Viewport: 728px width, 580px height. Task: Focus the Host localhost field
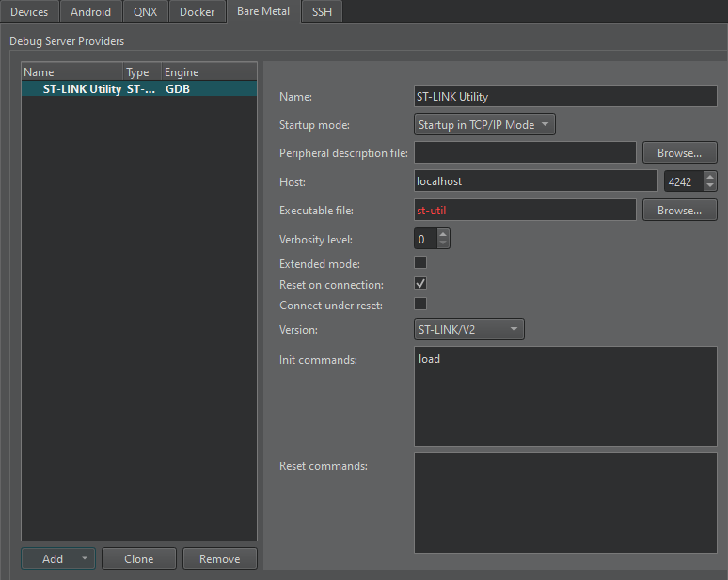pyautogui.click(x=535, y=181)
